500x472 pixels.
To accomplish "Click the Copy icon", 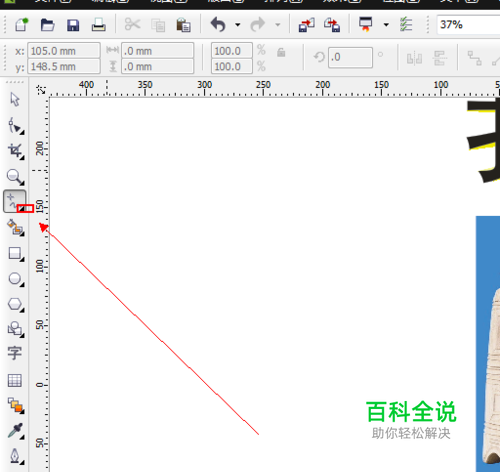I will [158, 25].
